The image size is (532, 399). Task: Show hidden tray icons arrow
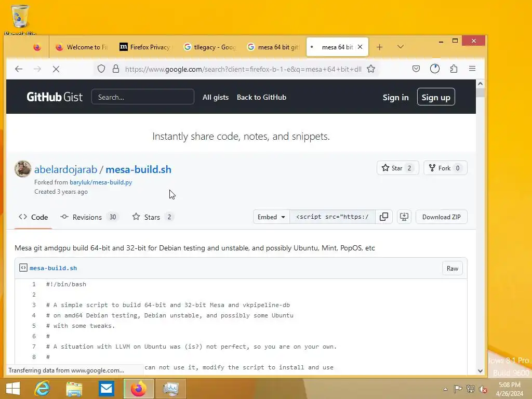tap(445, 389)
